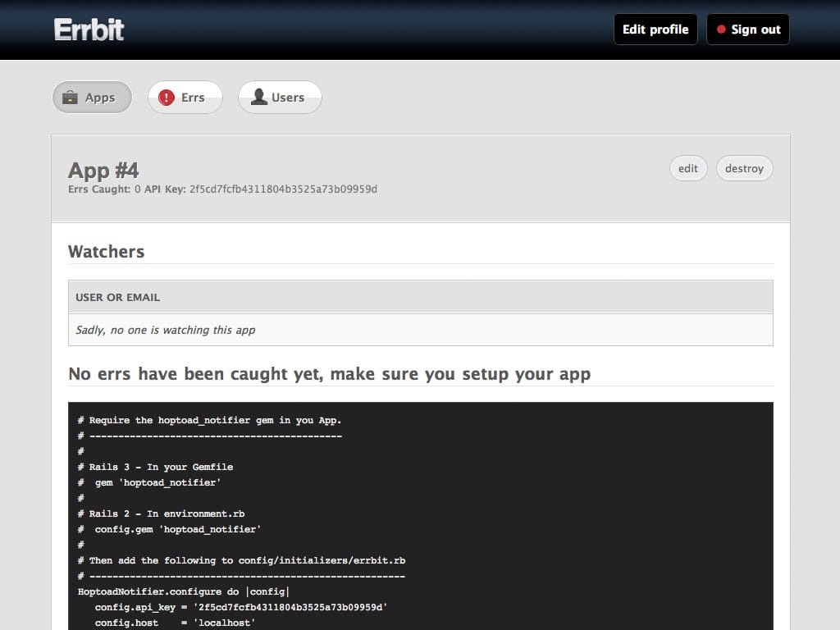Click the red dot on Sign out

click(721, 30)
